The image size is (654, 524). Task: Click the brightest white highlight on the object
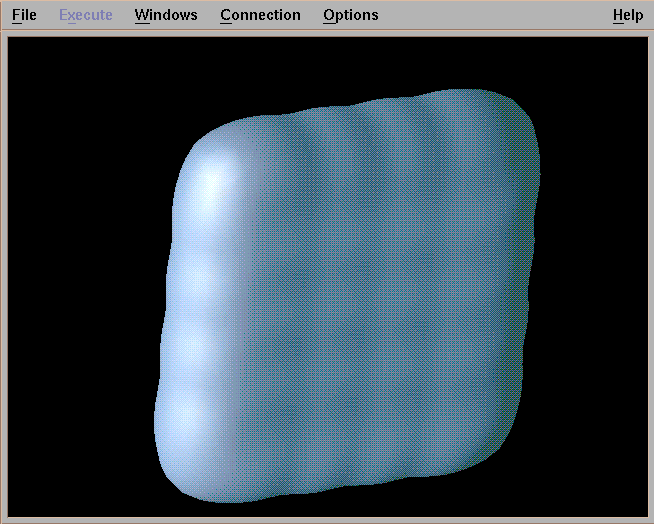pyautogui.click(x=212, y=185)
